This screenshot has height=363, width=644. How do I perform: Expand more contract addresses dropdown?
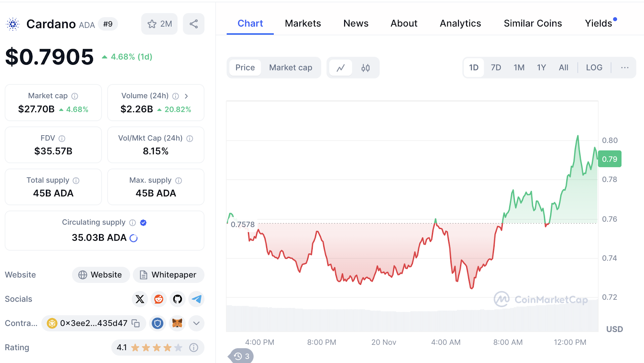tap(196, 323)
